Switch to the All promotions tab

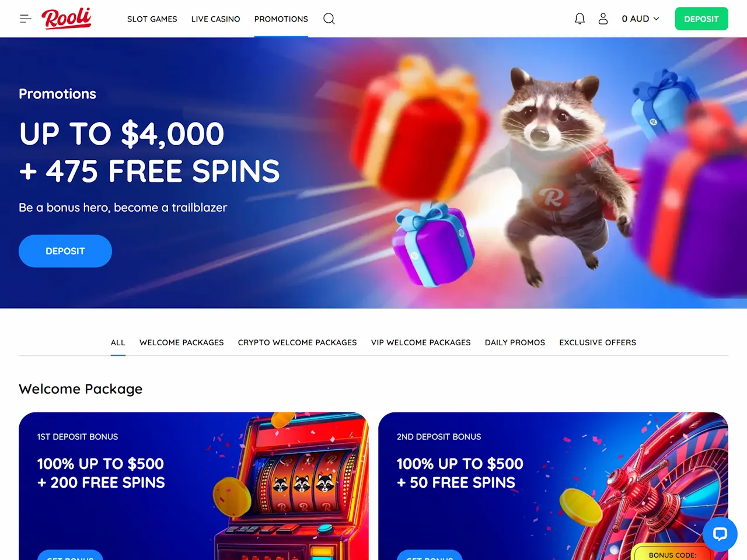(118, 342)
